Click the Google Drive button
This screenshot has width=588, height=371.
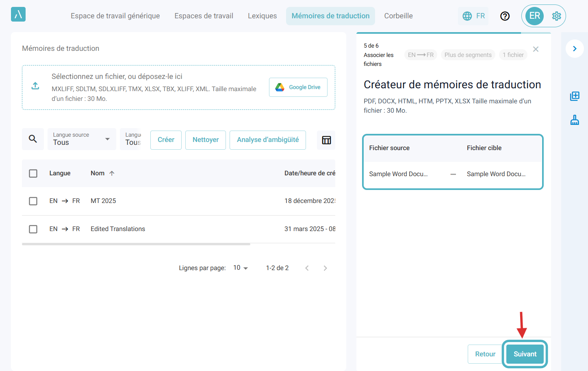pos(298,87)
